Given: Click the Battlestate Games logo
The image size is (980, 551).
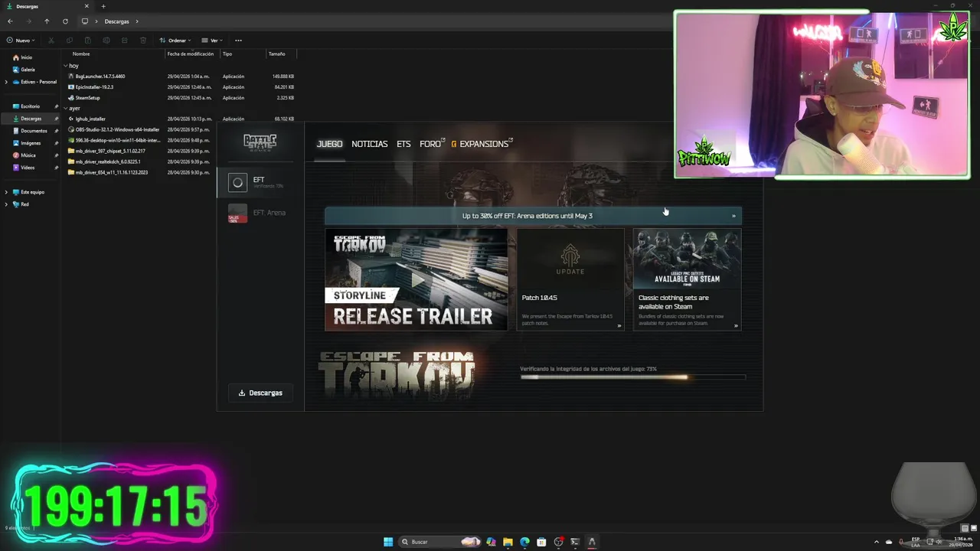Looking at the screenshot, I should click(x=260, y=142).
